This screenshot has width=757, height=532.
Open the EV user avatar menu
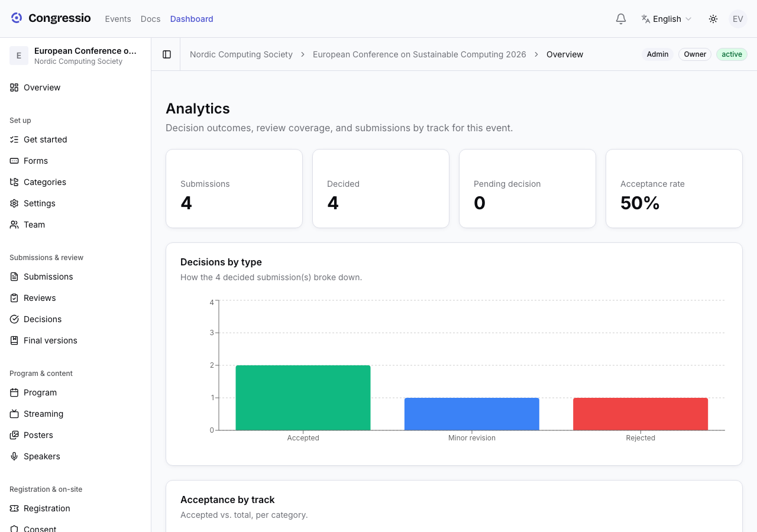coord(738,19)
